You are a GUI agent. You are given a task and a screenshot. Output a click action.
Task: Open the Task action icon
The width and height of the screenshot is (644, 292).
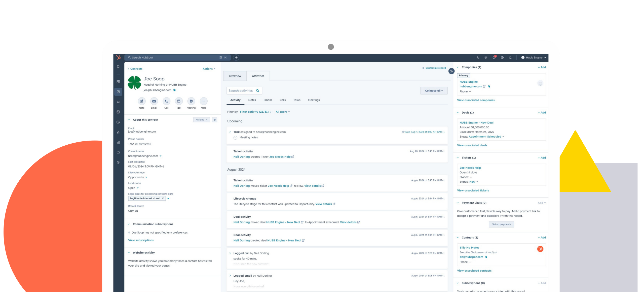click(179, 101)
